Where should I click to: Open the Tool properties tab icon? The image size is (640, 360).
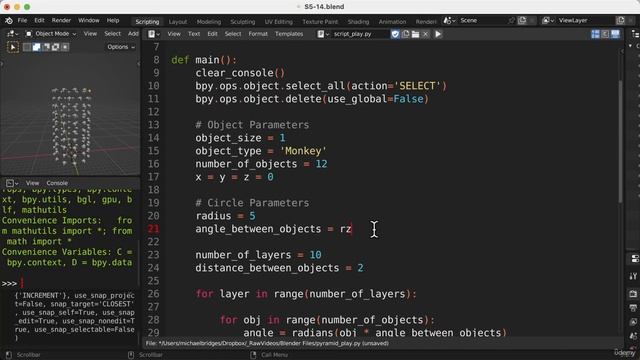[x=633, y=276]
